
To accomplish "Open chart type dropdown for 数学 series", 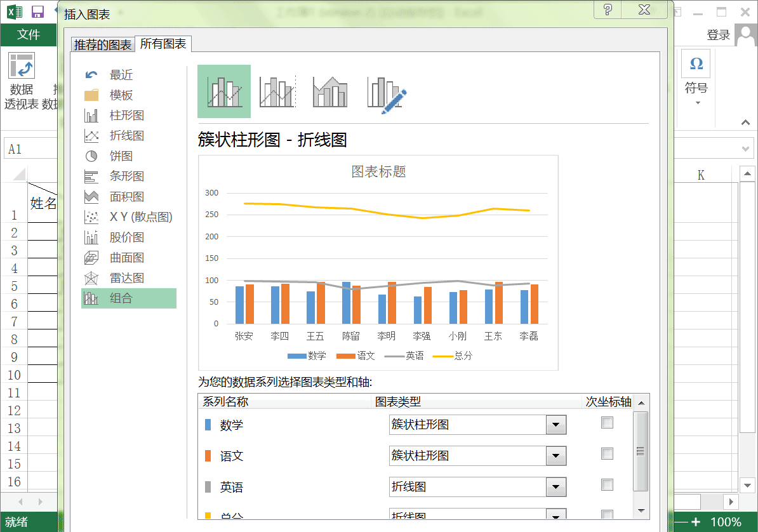I will click(556, 425).
